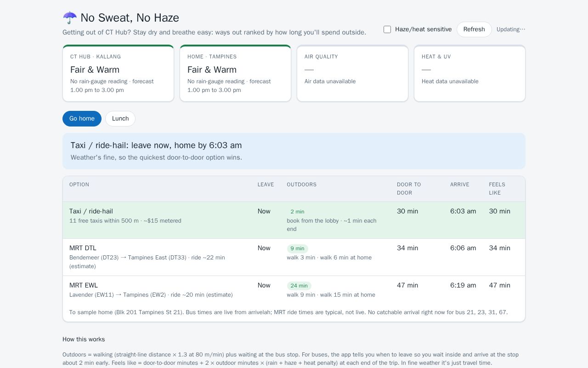
Task: Select the Taxi / ride-hail option row
Action: [x=294, y=220]
